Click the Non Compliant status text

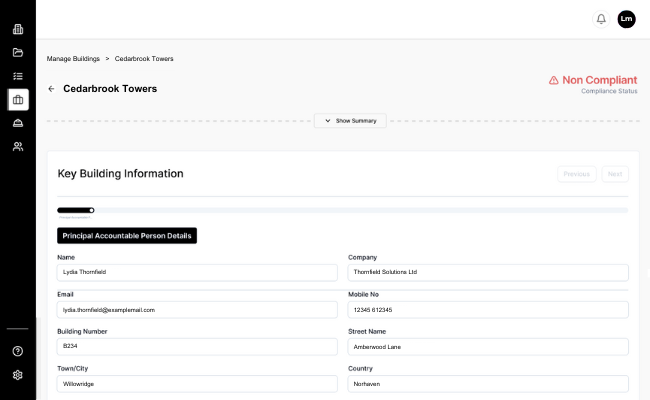(599, 80)
